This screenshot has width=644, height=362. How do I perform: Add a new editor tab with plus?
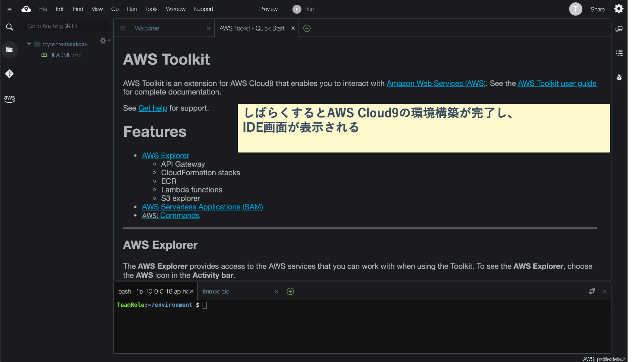(307, 28)
